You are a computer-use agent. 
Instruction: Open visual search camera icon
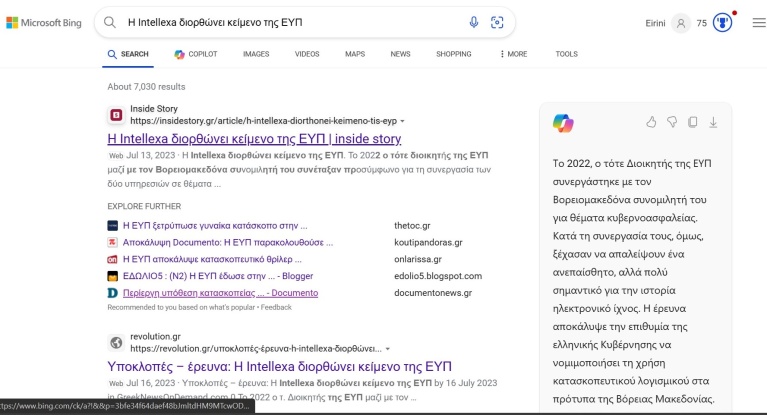(497, 23)
